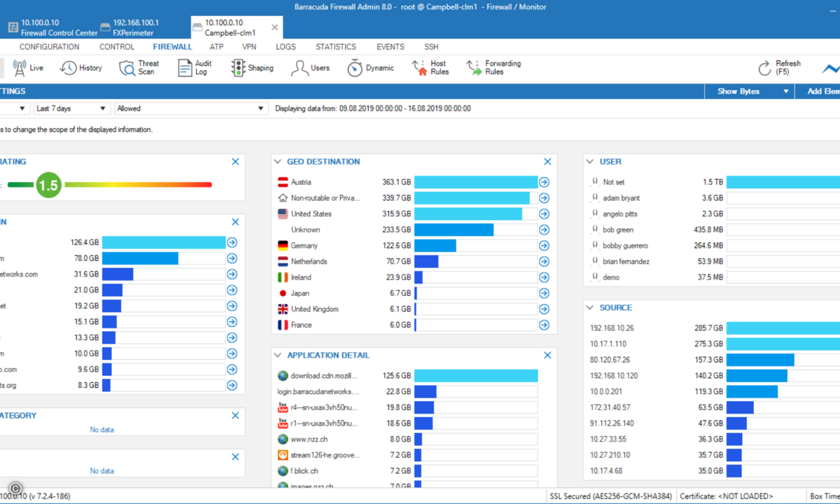Collapse the Source panel
This screenshot has height=504, width=840.
(590, 308)
